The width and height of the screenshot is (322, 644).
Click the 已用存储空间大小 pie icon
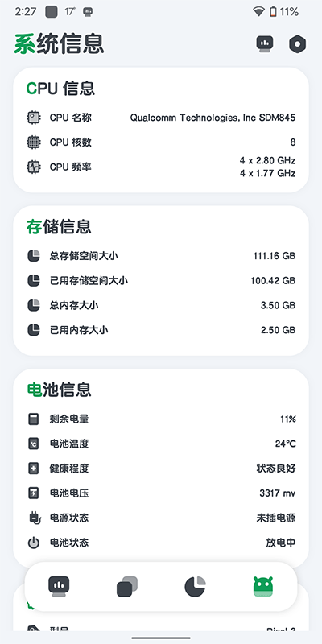point(34,280)
